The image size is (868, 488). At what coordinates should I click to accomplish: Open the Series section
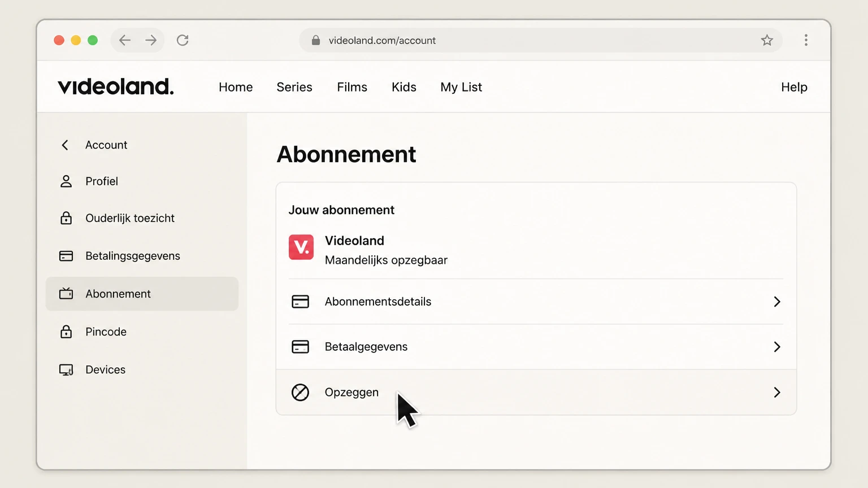pos(294,87)
